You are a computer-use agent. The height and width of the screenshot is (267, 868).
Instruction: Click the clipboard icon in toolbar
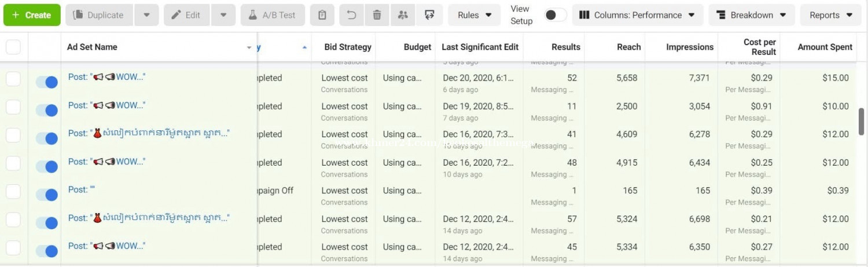[x=322, y=15]
